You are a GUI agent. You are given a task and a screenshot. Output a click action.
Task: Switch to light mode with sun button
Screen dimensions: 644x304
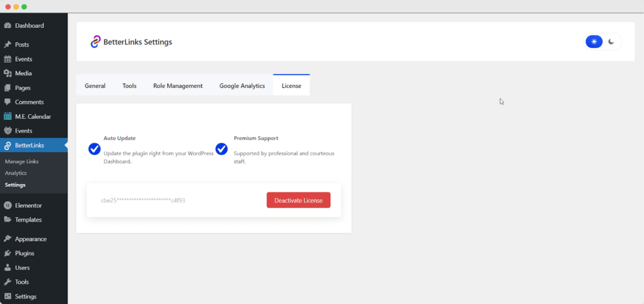tap(594, 42)
